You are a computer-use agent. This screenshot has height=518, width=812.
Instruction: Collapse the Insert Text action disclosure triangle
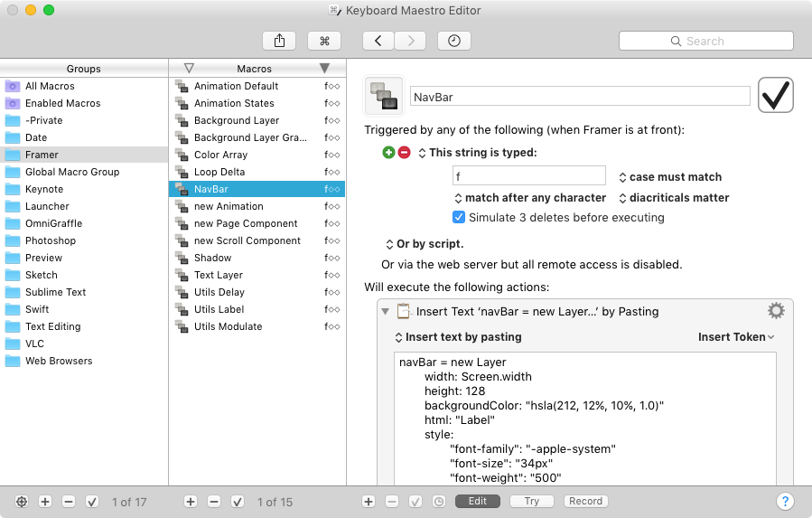tap(385, 311)
